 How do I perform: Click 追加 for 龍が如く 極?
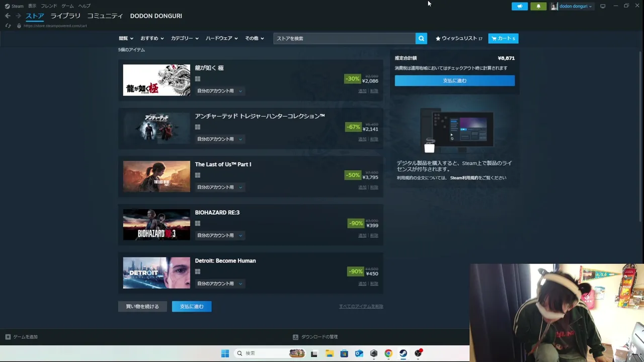(x=362, y=91)
